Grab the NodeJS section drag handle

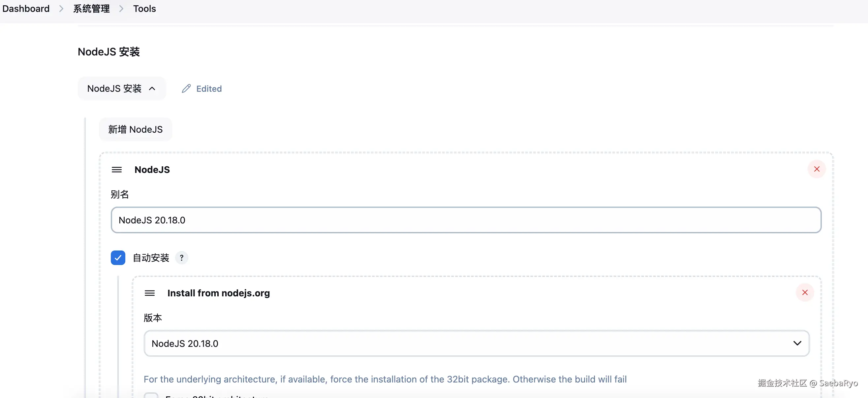[x=117, y=170]
